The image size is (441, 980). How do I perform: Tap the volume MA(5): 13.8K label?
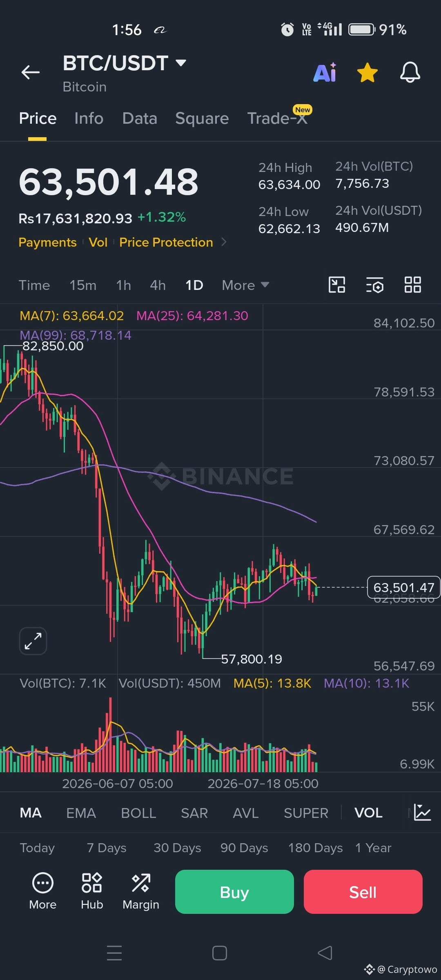coord(272,683)
